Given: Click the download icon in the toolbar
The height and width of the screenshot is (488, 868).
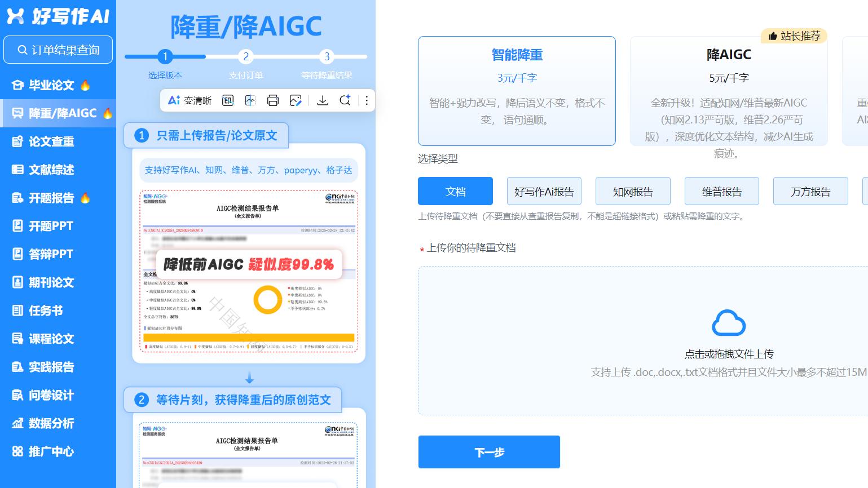Looking at the screenshot, I should click(323, 100).
